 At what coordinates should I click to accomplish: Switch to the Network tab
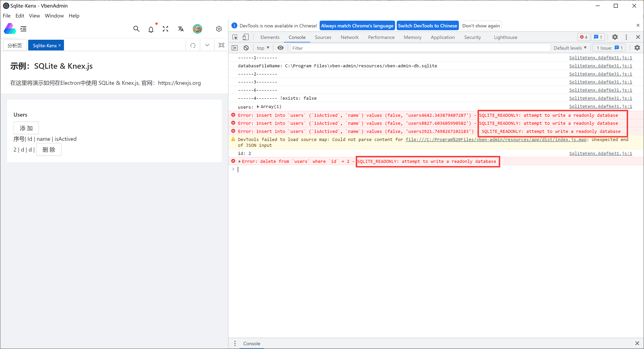(349, 37)
